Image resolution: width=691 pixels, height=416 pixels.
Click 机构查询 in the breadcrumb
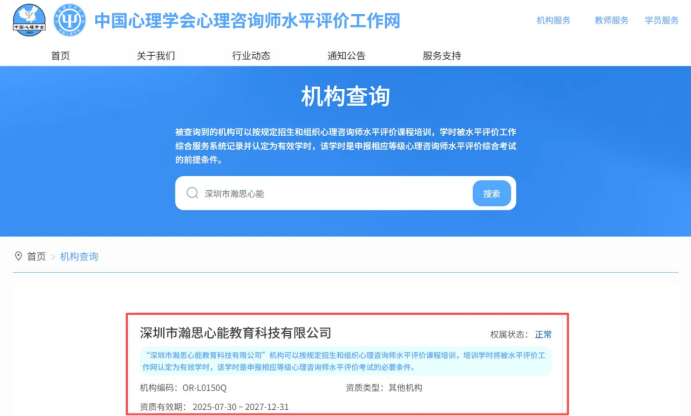pyautogui.click(x=79, y=256)
